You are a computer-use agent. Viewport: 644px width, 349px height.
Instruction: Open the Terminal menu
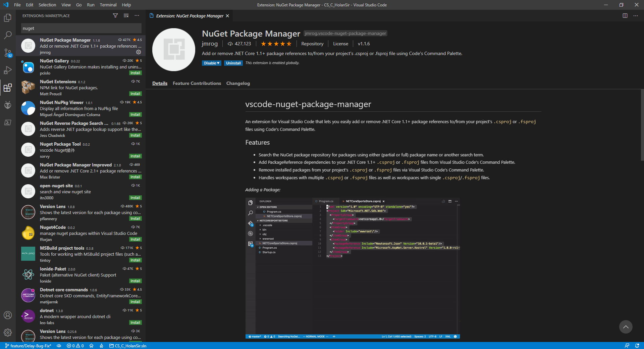coord(108,5)
